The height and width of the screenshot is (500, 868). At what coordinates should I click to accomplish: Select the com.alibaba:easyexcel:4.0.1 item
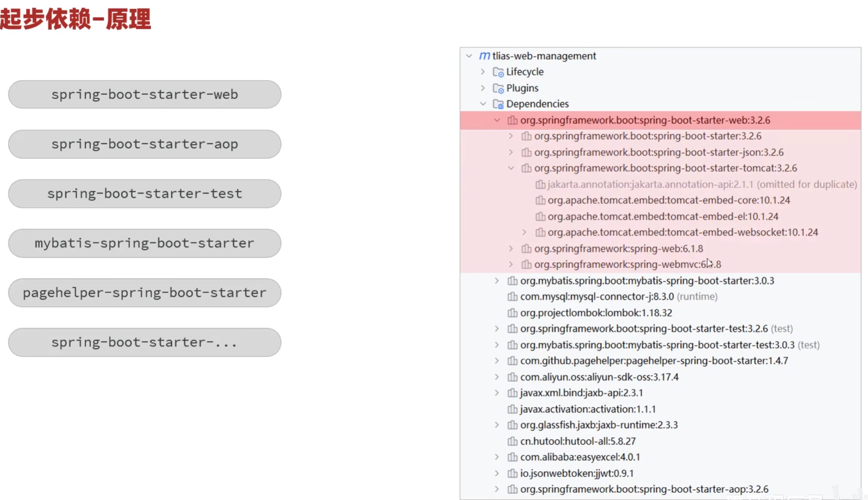(580, 457)
